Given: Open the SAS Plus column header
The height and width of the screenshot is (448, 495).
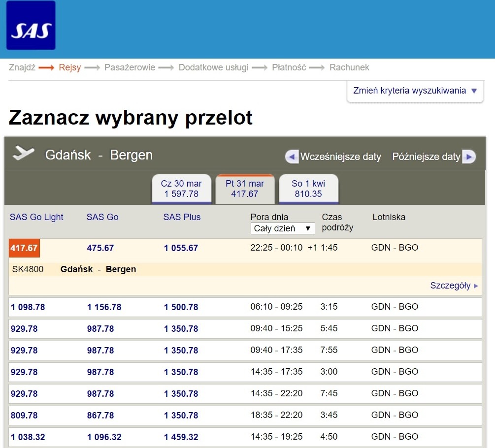Looking at the screenshot, I should coord(182,217).
